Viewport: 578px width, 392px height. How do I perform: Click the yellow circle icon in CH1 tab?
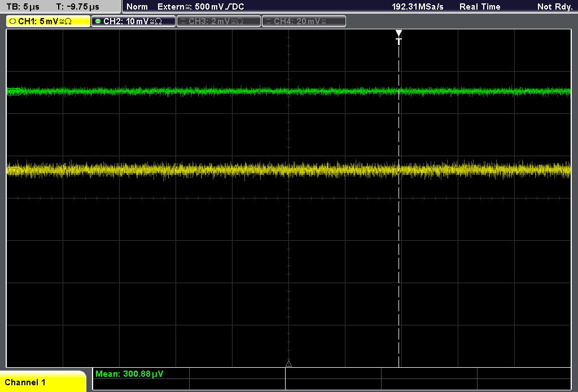pyautogui.click(x=13, y=21)
